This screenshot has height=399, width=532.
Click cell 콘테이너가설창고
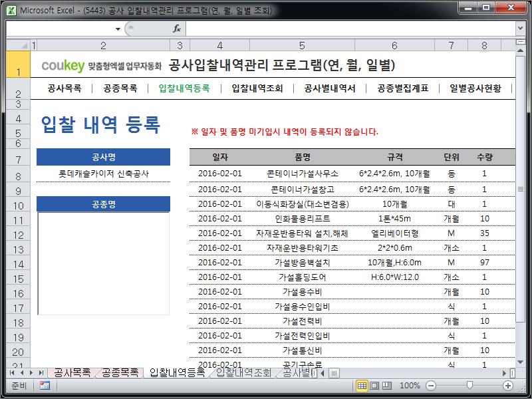(303, 190)
